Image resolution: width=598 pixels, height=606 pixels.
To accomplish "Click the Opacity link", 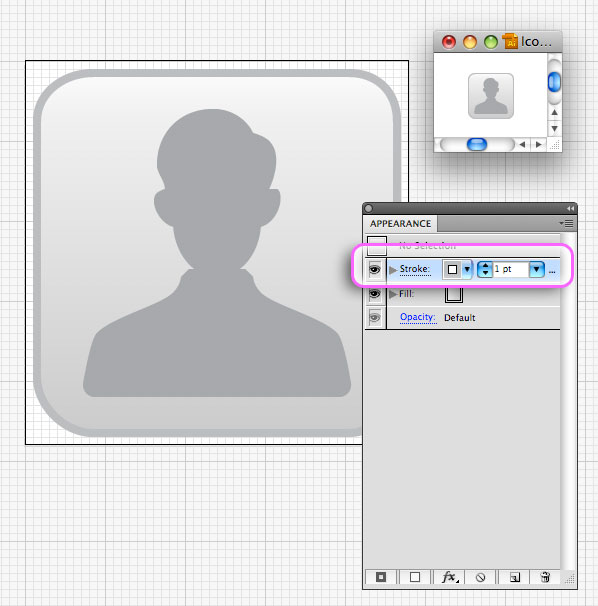I will pos(418,317).
